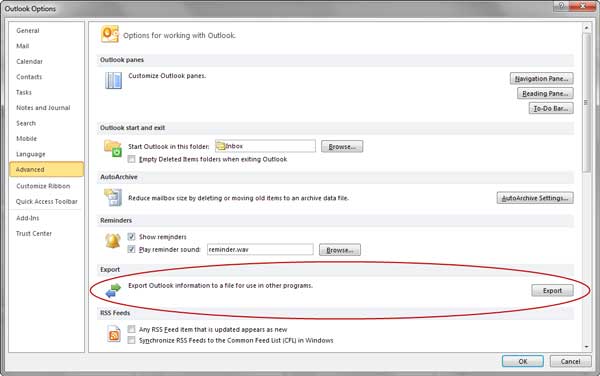Image resolution: width=600 pixels, height=376 pixels.
Task: Open Quick Access Toolbar category
Action: click(46, 201)
